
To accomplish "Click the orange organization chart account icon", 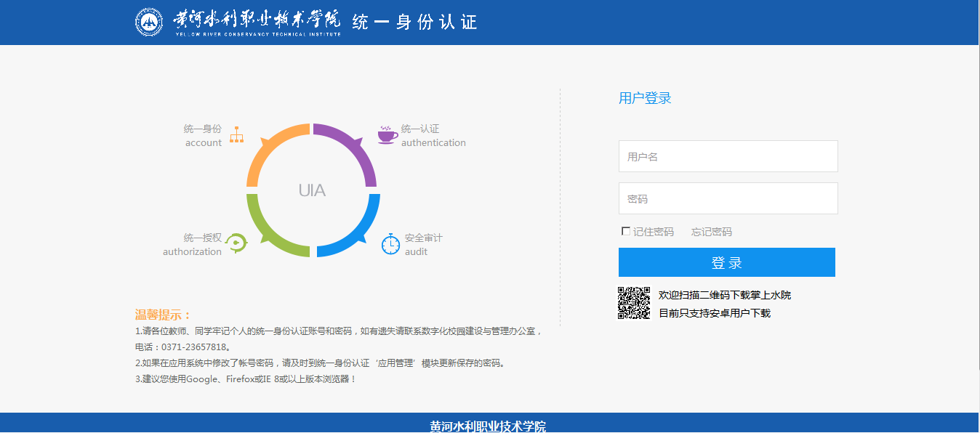I will point(236,134).
